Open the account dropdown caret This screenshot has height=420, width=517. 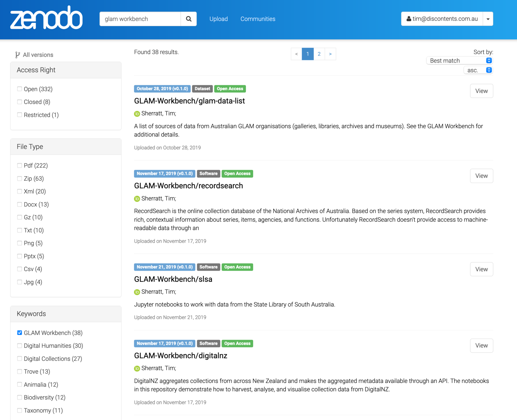pyautogui.click(x=488, y=19)
